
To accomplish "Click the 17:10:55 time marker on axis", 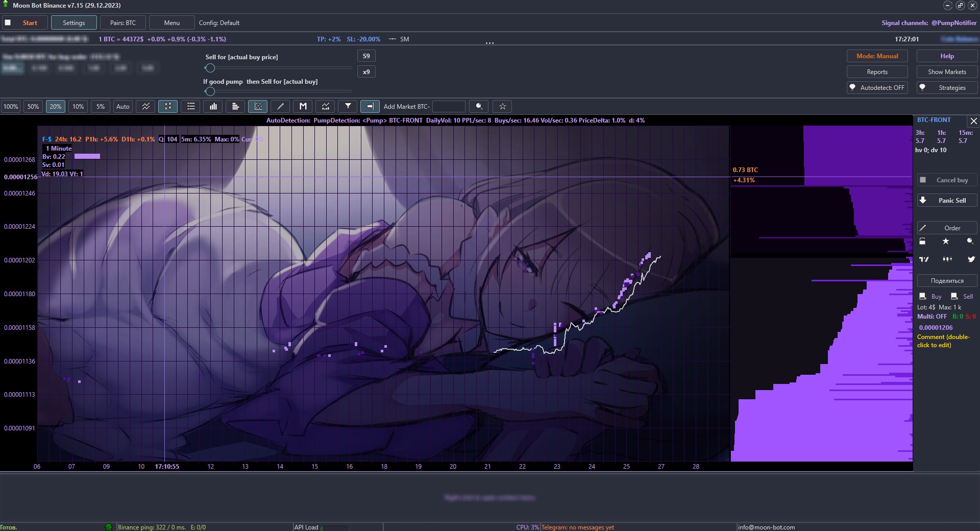I will [x=167, y=466].
